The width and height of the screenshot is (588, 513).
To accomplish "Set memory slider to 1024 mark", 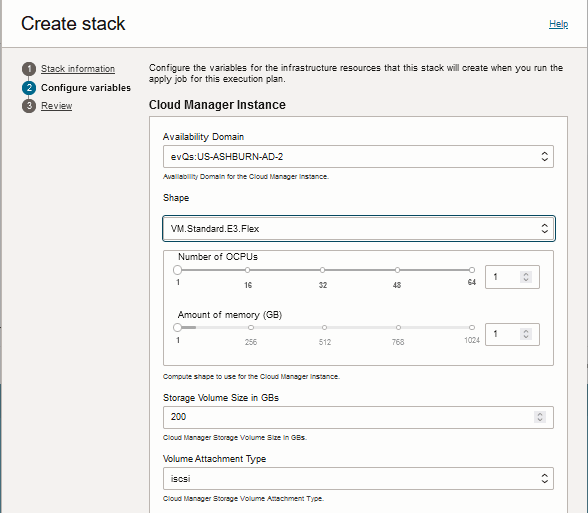I will click(472, 327).
